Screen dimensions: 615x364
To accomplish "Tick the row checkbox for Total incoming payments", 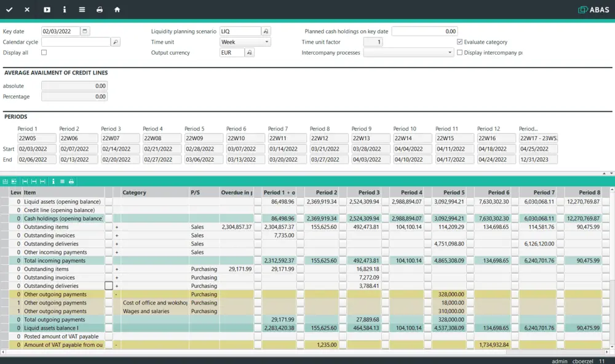I will point(109,261).
